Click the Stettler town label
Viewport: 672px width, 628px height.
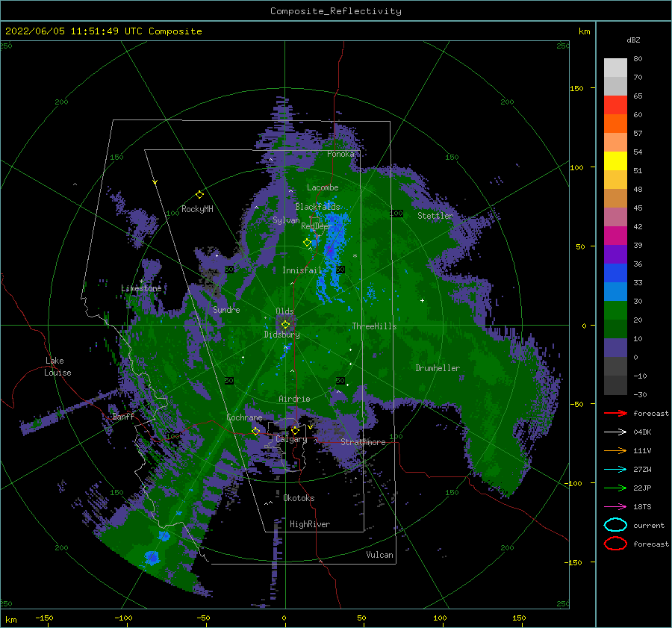pos(435,216)
